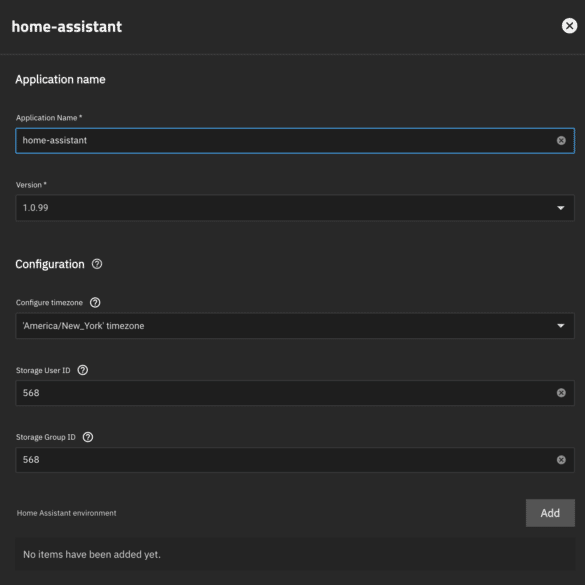Close the home-assistant dialog with the X icon

(x=569, y=26)
